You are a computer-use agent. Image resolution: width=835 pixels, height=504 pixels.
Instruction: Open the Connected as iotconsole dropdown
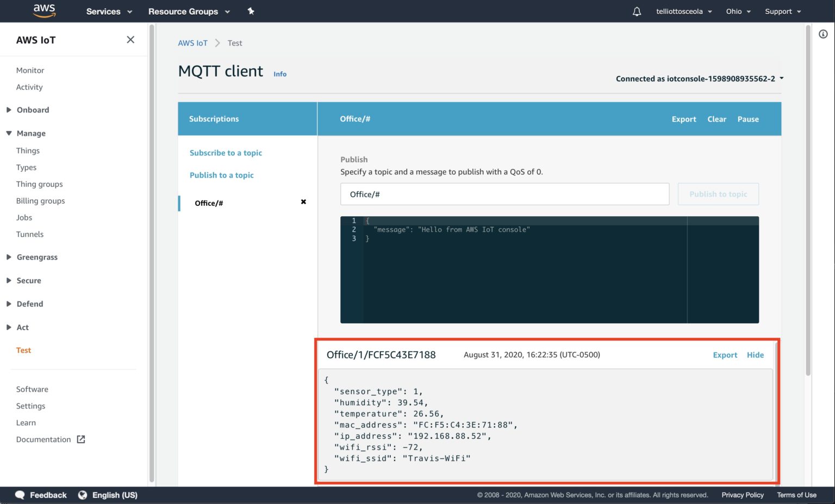[x=700, y=79]
